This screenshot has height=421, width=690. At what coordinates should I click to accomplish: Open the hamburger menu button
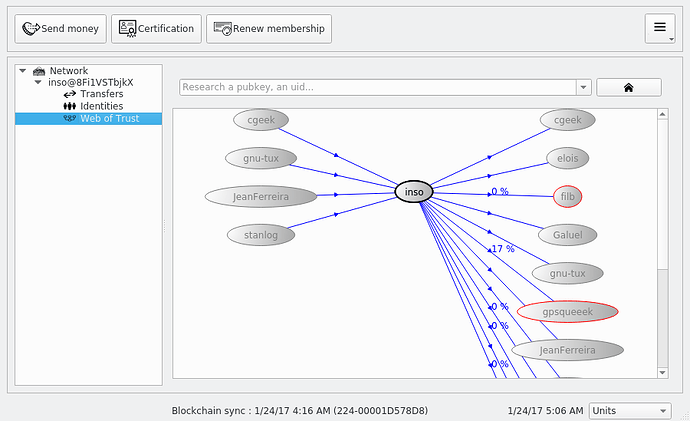[660, 29]
